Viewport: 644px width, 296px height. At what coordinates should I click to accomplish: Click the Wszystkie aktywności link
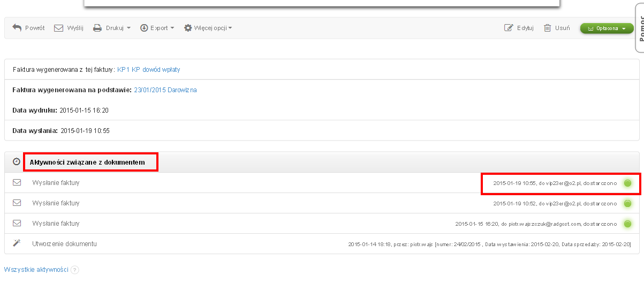[x=36, y=270]
